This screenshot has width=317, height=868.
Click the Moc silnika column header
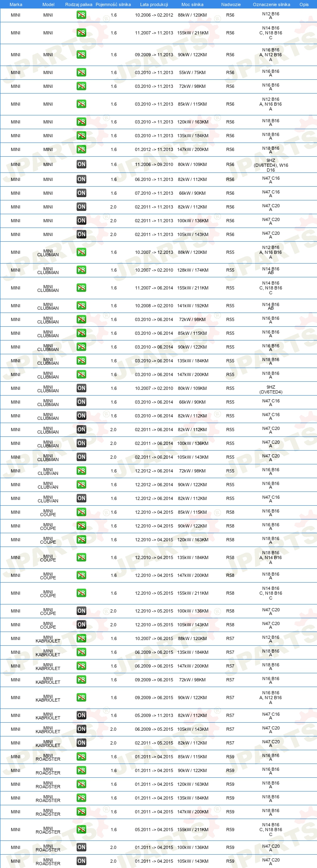[193, 4]
